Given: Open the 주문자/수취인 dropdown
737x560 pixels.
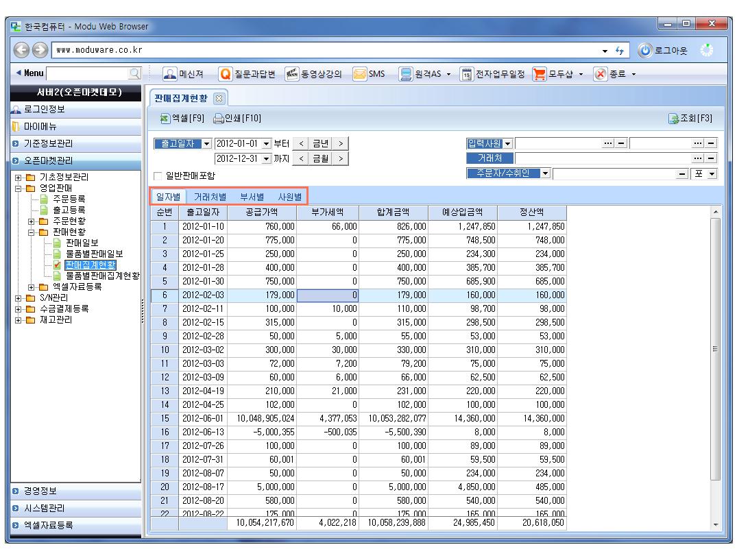Looking at the screenshot, I should (x=546, y=173).
